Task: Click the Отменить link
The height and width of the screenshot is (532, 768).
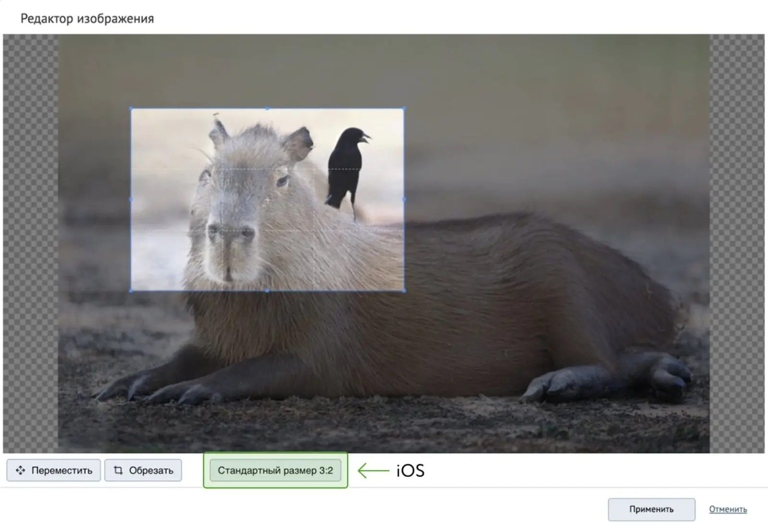Action: pos(728,509)
